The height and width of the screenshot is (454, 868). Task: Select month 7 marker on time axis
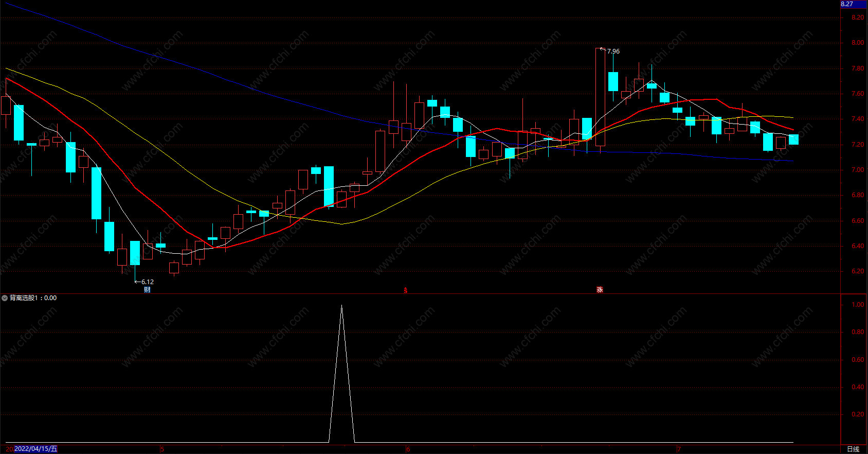[679, 449]
